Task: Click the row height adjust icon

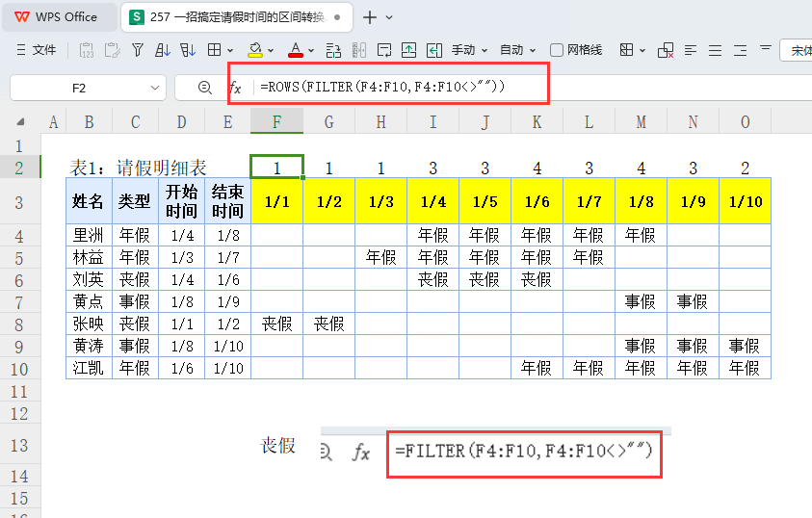Action: (333, 50)
